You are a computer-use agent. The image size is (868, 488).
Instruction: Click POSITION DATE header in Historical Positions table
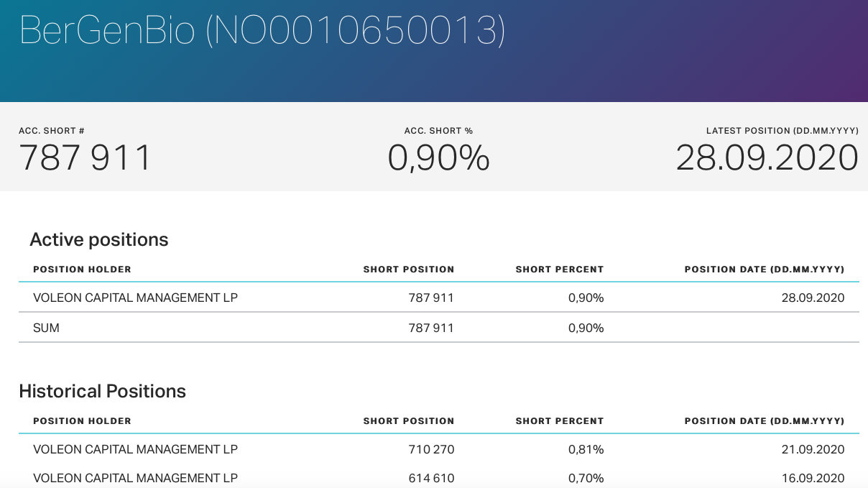click(765, 421)
